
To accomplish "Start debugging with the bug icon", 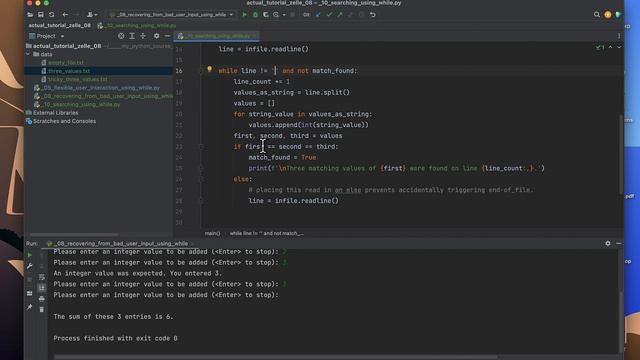I will point(255,15).
